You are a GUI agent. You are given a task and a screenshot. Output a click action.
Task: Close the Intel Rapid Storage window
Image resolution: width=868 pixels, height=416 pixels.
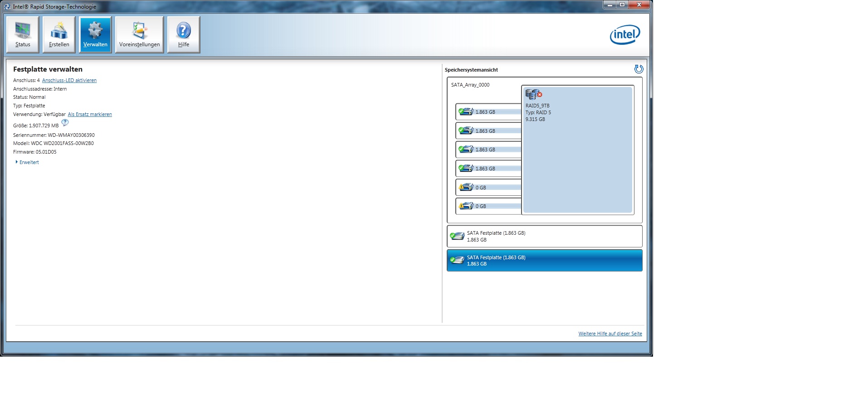[639, 5]
